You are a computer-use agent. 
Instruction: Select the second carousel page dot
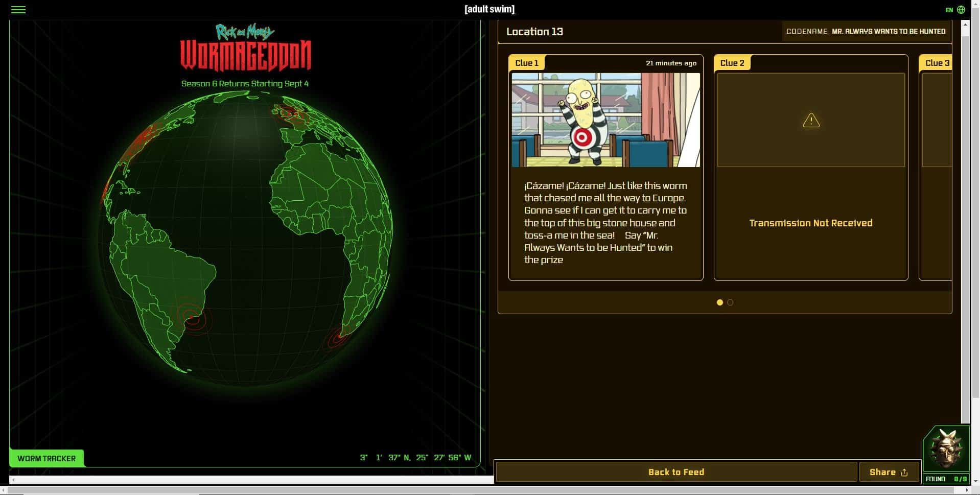pyautogui.click(x=730, y=302)
